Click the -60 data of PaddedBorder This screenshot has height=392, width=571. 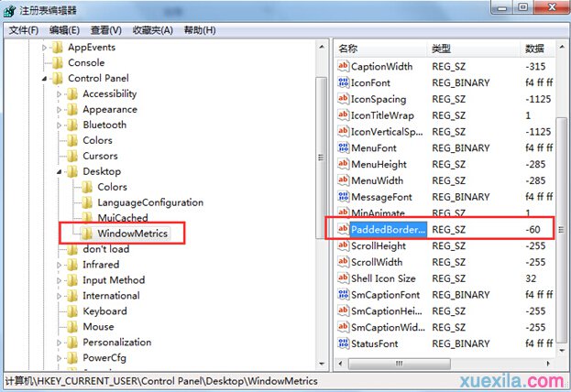pos(533,230)
